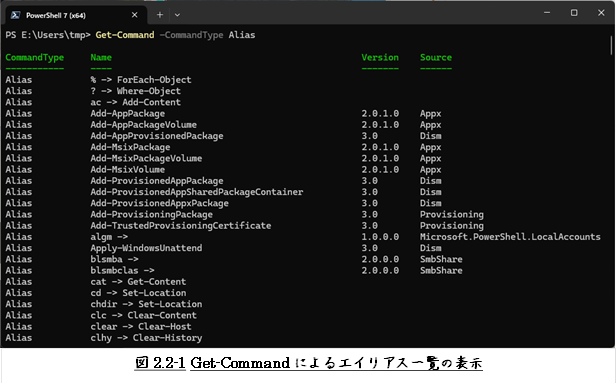Open a new tab with plus button
The image size is (616, 384).
pos(160,15)
